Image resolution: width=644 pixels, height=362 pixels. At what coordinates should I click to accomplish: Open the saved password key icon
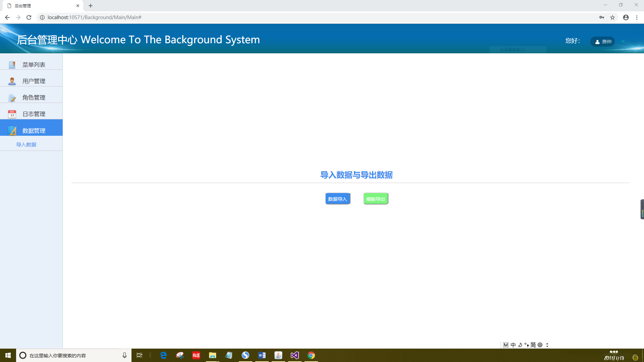pyautogui.click(x=602, y=17)
